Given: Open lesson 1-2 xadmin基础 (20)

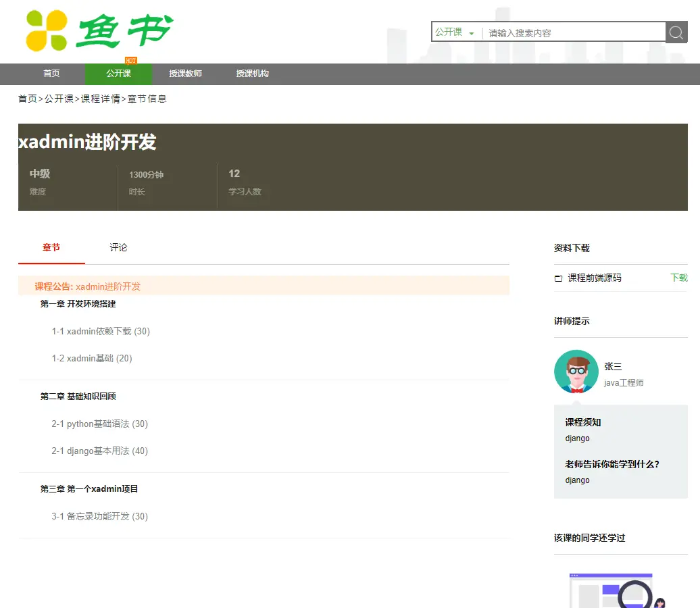Looking at the screenshot, I should coord(92,359).
